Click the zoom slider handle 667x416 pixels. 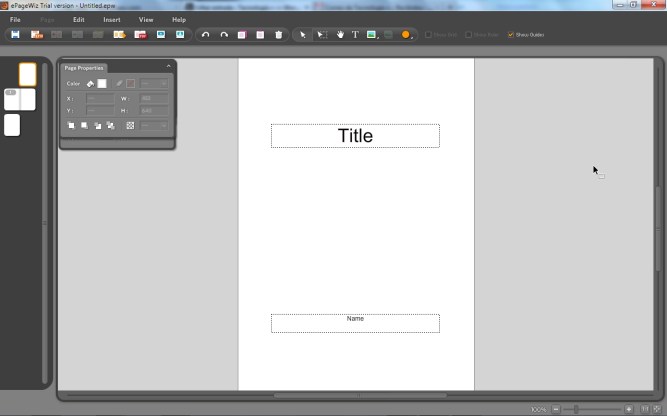[576, 409]
